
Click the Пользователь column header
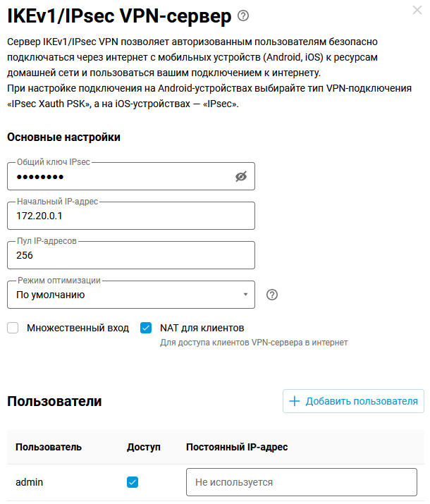click(x=49, y=447)
